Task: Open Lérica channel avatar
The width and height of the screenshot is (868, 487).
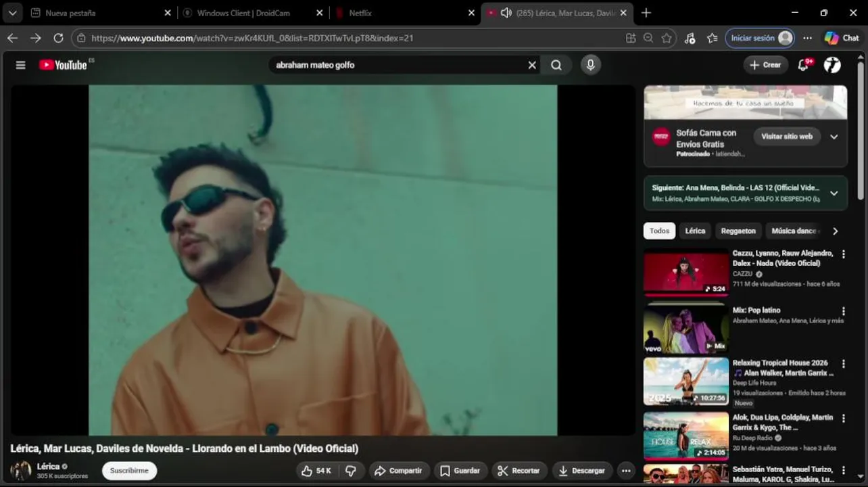Action: [21, 471]
